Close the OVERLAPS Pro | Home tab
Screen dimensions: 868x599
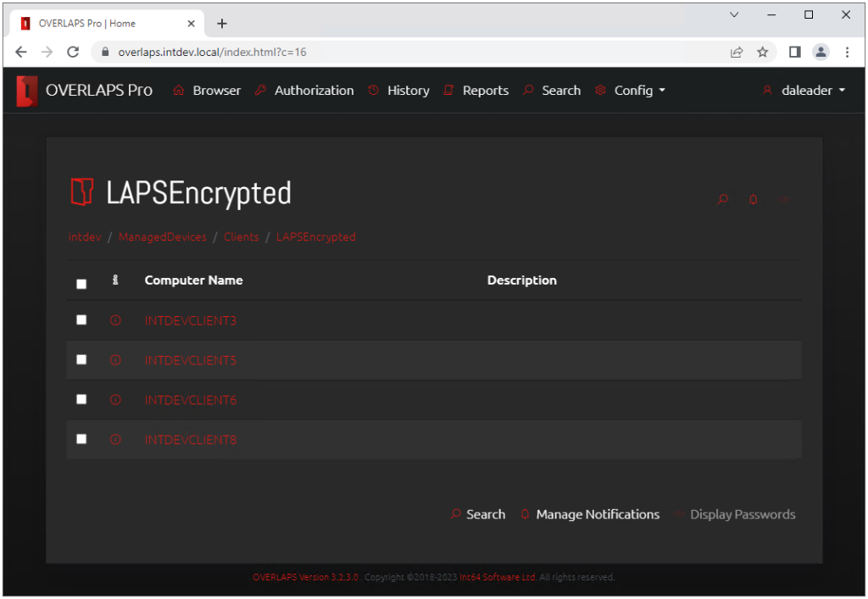click(x=191, y=24)
